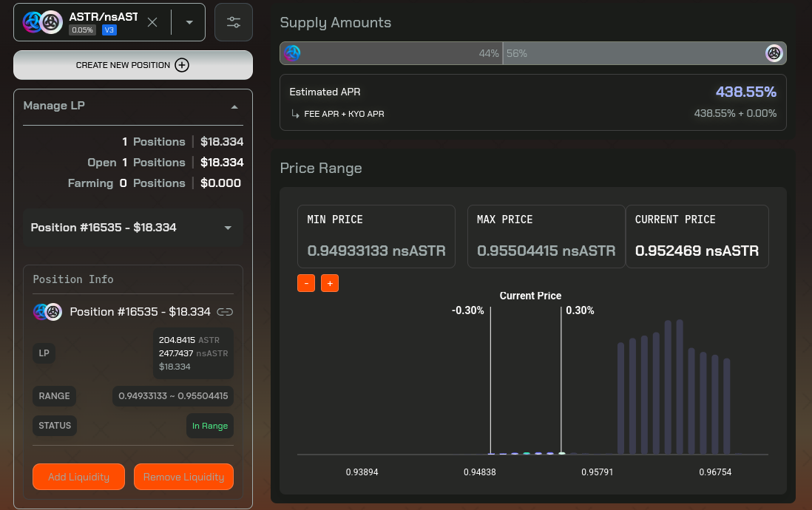Click nsASTR token icon on supply bar
The image size is (812, 510).
click(774, 53)
